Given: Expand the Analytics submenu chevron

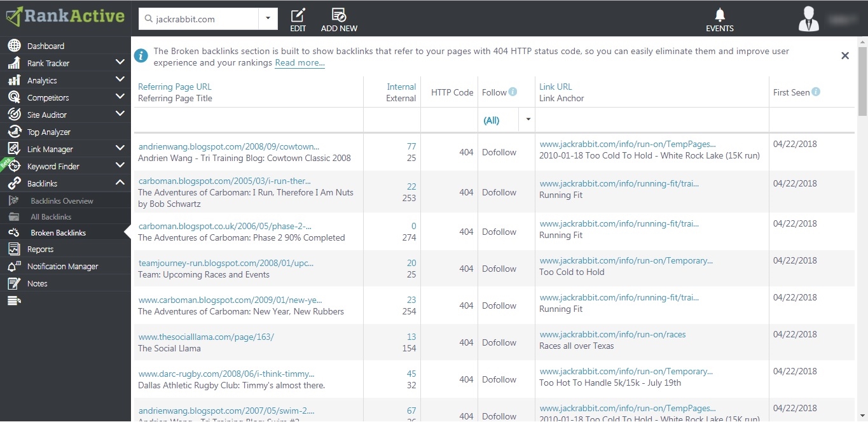Looking at the screenshot, I should pos(120,80).
